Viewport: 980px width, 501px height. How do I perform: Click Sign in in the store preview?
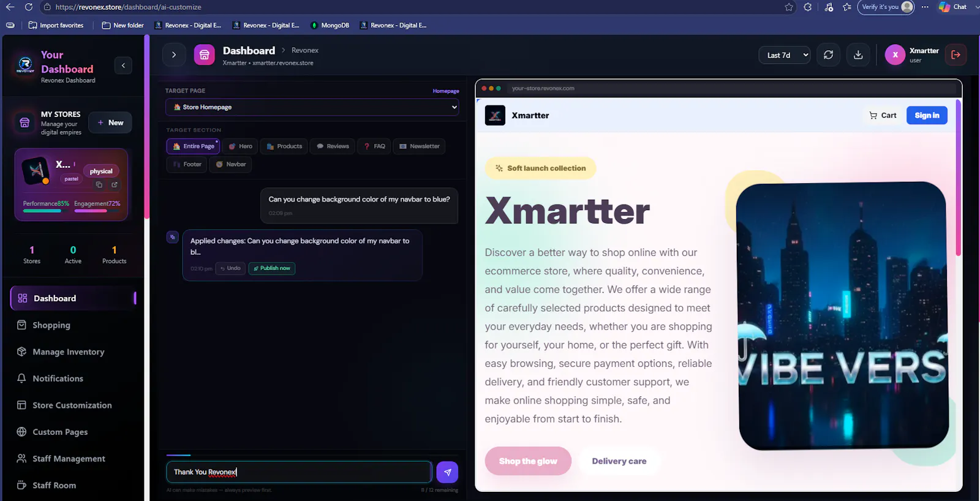point(927,115)
